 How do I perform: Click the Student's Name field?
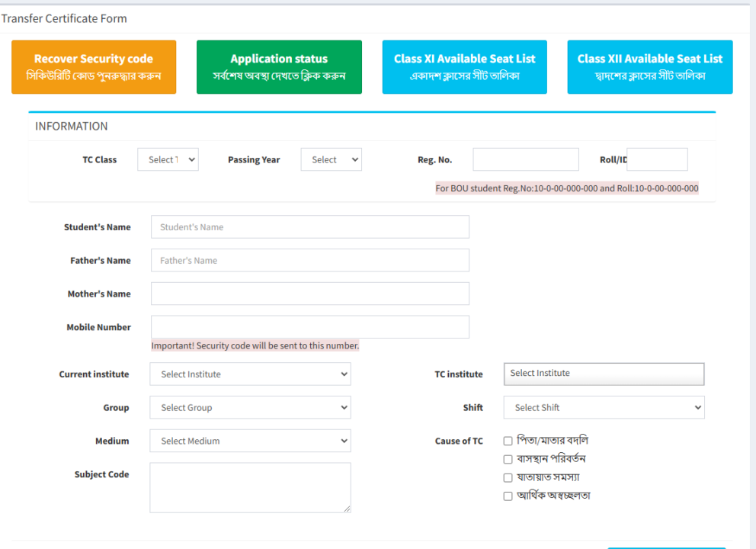click(x=309, y=227)
